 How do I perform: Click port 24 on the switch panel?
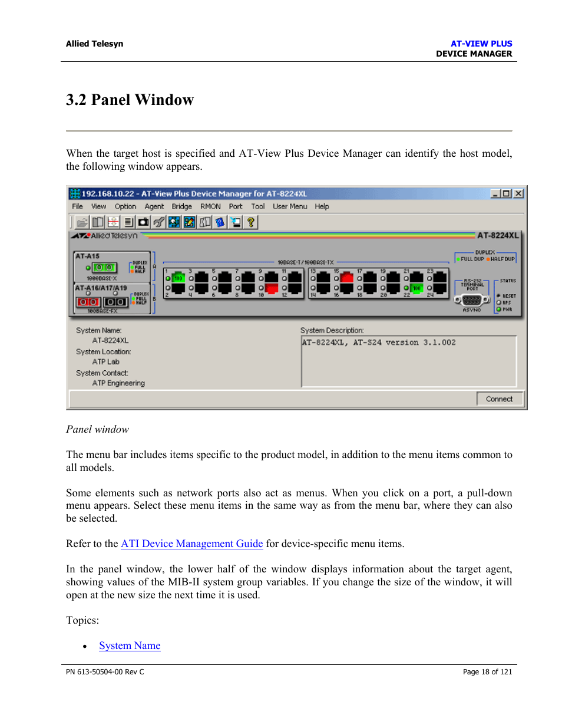point(440,288)
